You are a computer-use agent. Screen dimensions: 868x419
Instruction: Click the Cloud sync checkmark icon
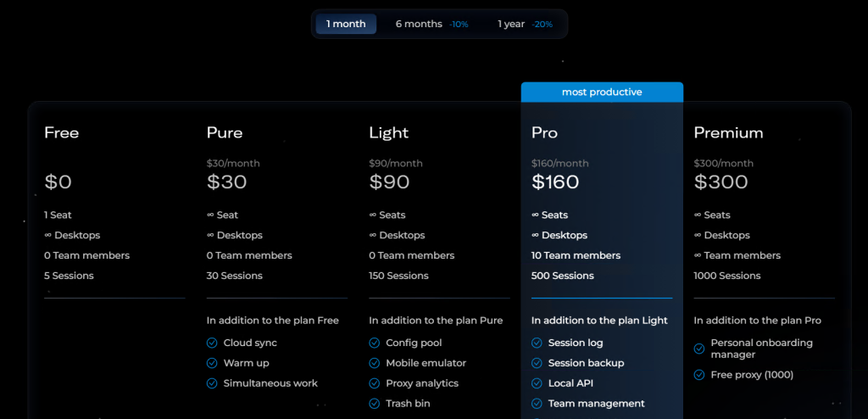[212, 343]
